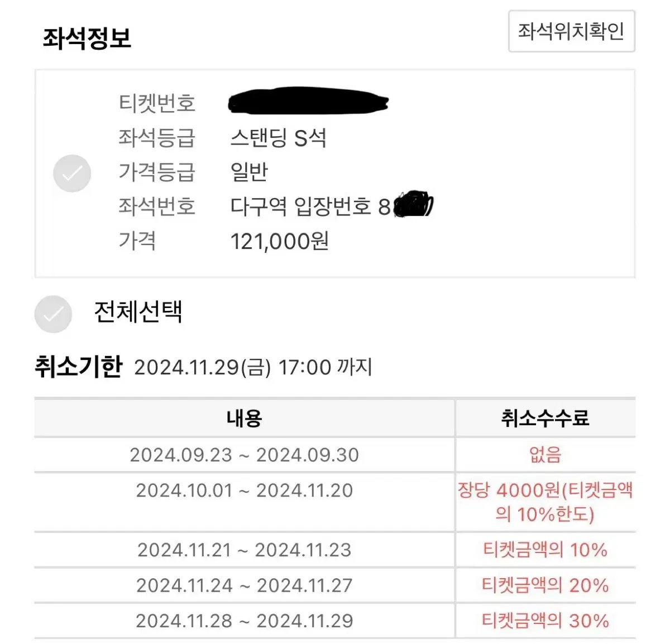Toggle the 전체선택 checkbox circle

(53, 314)
